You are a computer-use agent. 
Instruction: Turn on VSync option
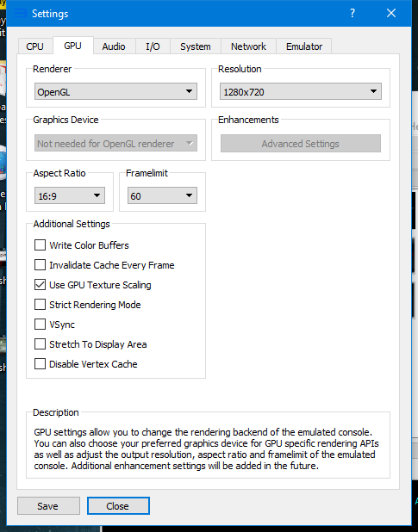(40, 325)
